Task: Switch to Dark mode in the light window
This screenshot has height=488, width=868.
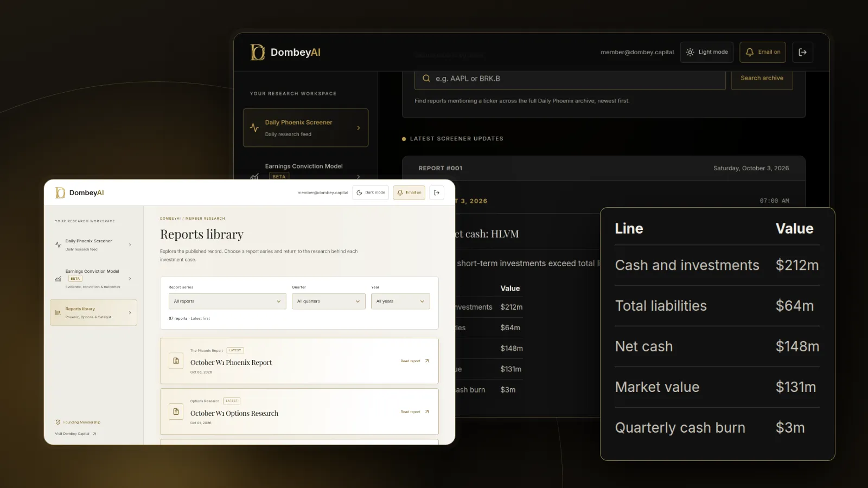Action: click(x=371, y=192)
